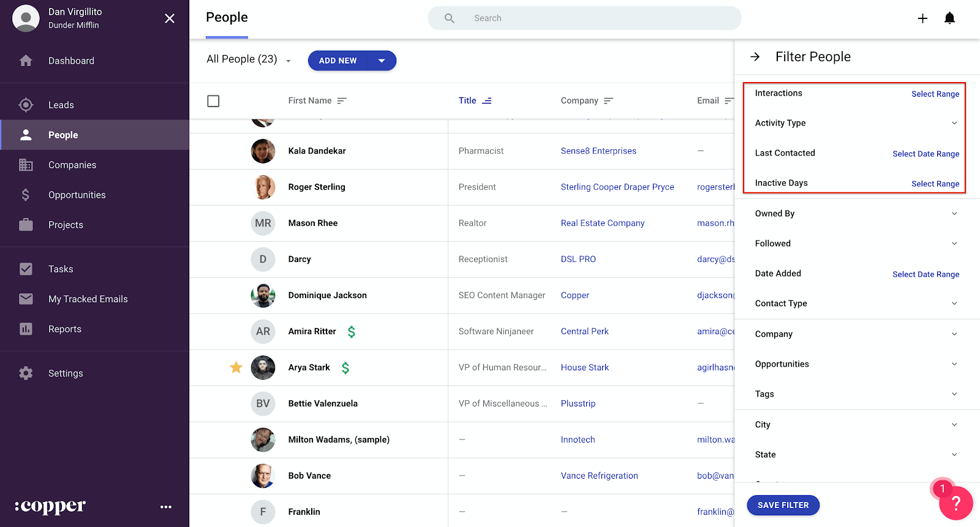The height and width of the screenshot is (527, 980).
Task: Click the Projects briefcase icon
Action: pos(26,225)
